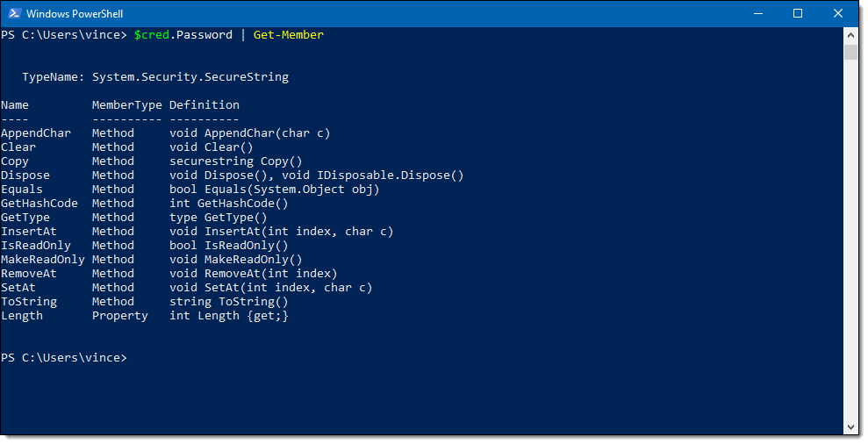Click the vertical scrollbar thumb
Screen dimensions: 868x444
click(x=850, y=51)
